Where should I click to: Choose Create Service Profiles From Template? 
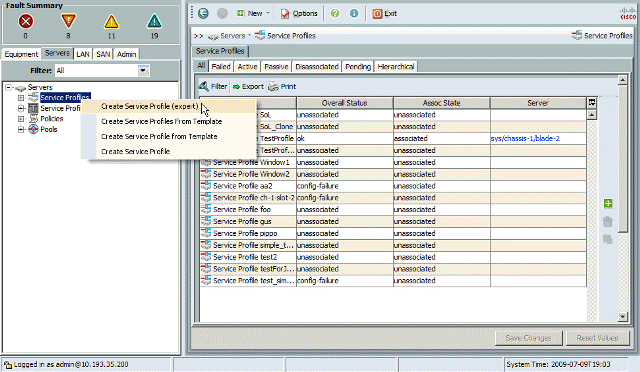pos(168,121)
